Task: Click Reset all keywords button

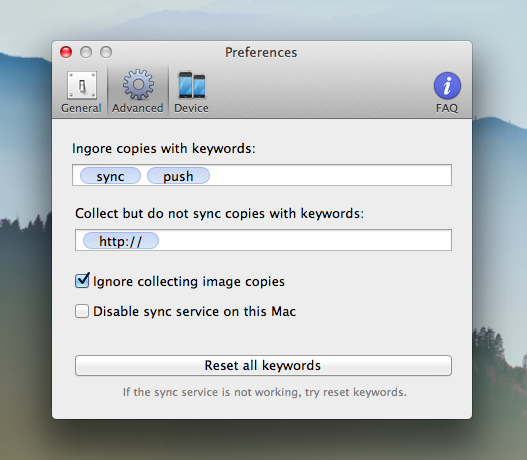Action: 263,365
